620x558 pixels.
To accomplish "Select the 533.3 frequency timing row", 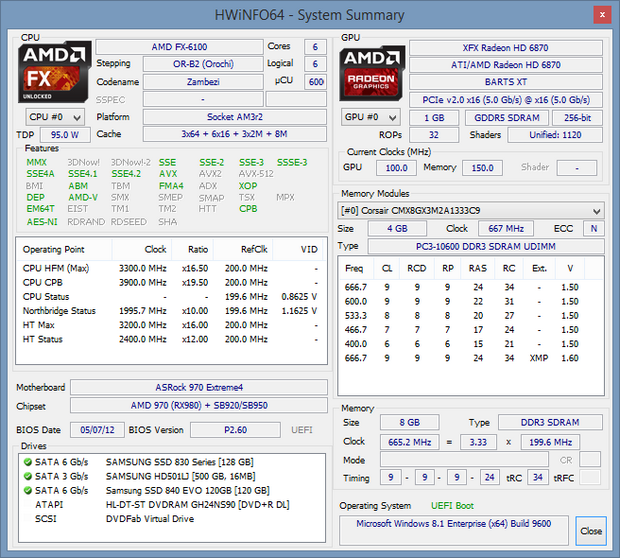I will (471, 316).
